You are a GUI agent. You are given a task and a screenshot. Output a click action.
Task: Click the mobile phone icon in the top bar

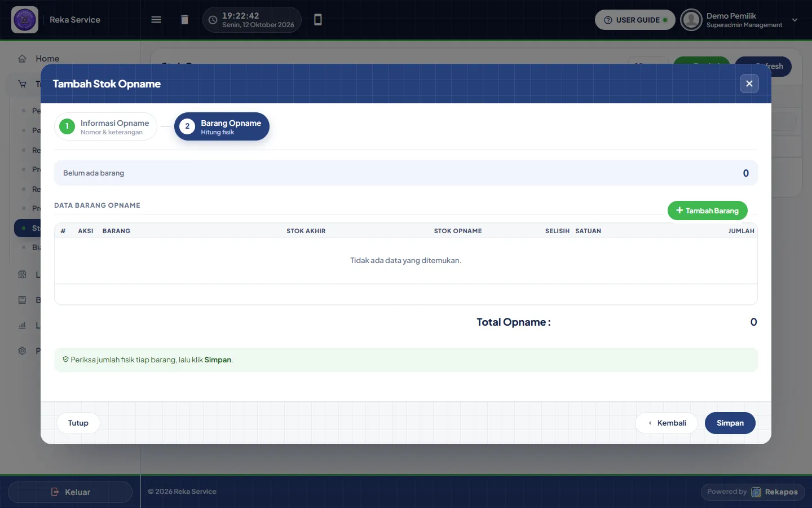pyautogui.click(x=318, y=20)
